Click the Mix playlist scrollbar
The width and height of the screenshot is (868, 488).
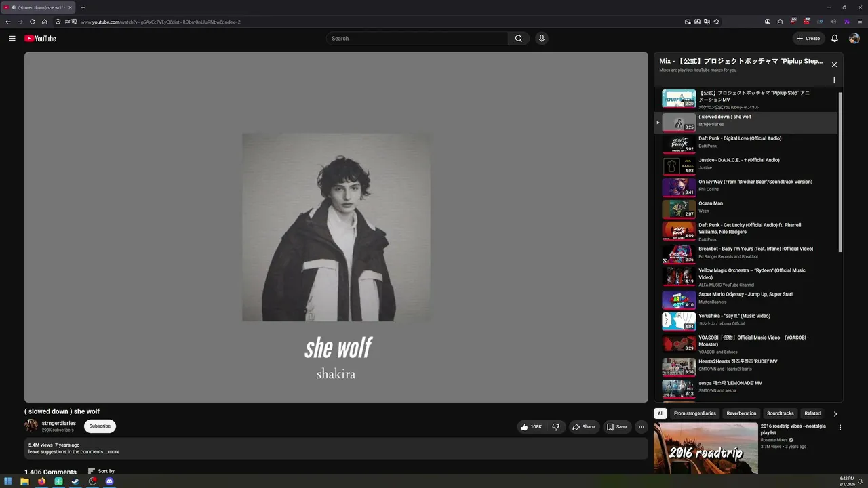click(841, 172)
